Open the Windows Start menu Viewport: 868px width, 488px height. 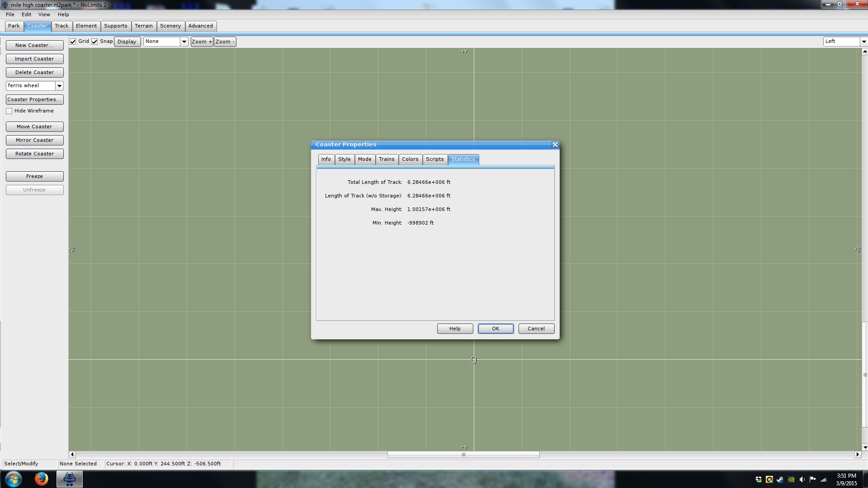coord(13,479)
